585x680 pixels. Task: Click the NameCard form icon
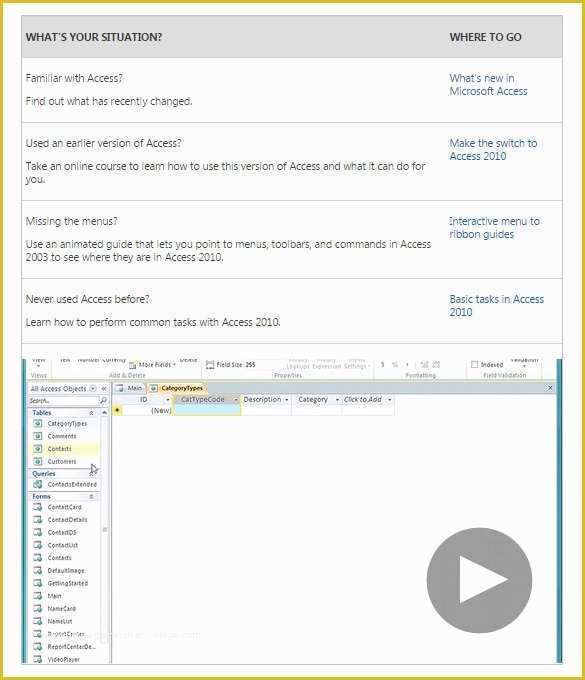click(x=38, y=608)
